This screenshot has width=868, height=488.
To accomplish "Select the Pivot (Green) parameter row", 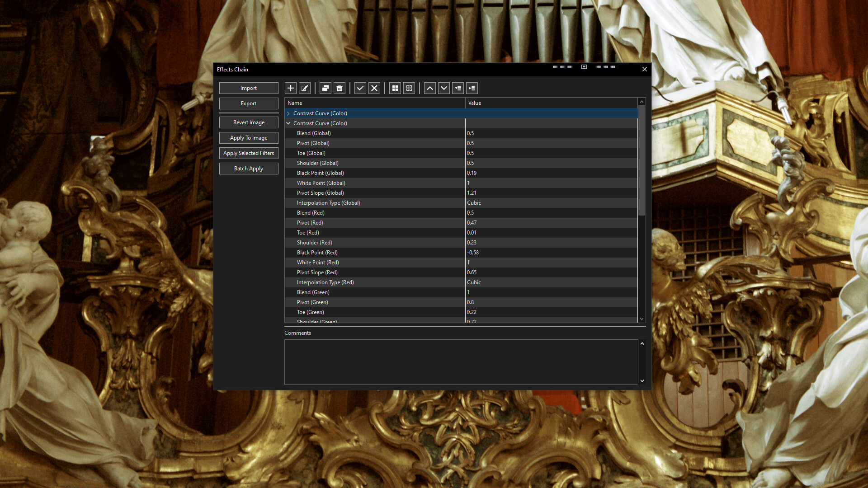I will tap(461, 302).
